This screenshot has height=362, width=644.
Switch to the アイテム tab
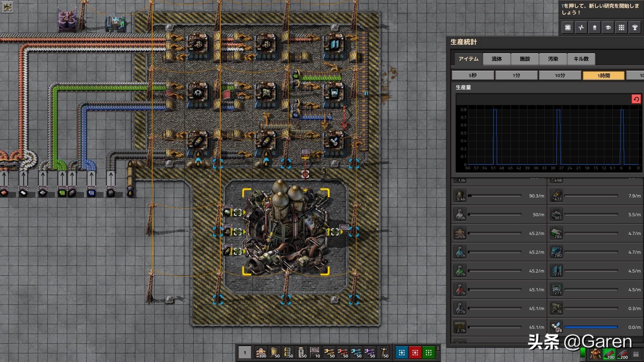tap(469, 59)
